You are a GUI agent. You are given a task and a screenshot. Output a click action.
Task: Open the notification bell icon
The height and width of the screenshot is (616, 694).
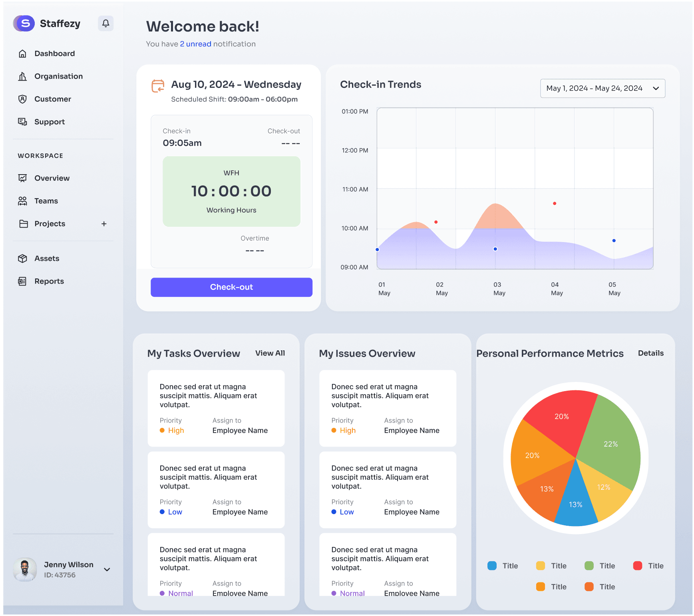coord(105,23)
